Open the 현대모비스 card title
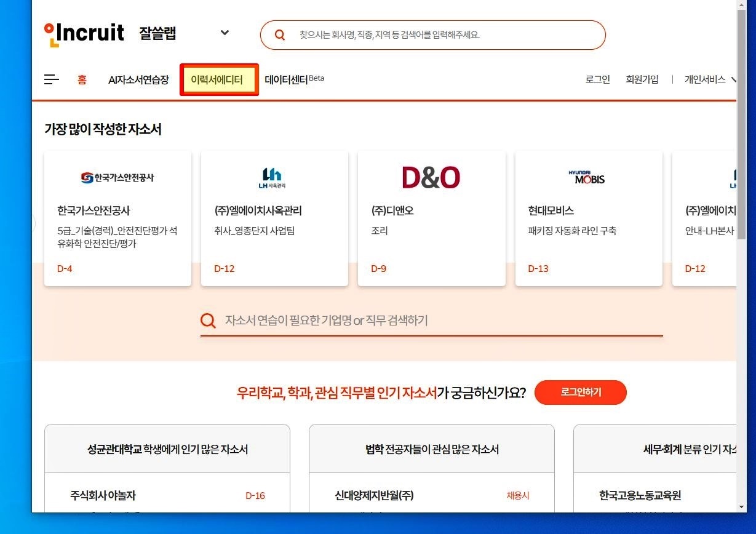The image size is (756, 534). [x=551, y=211]
